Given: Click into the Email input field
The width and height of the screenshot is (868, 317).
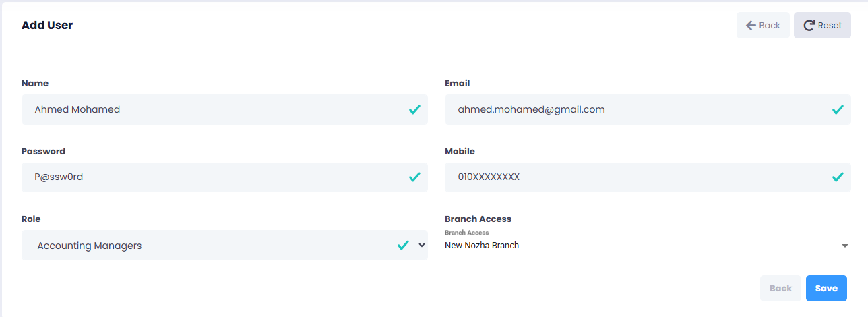Looking at the screenshot, I should click(627, 109).
